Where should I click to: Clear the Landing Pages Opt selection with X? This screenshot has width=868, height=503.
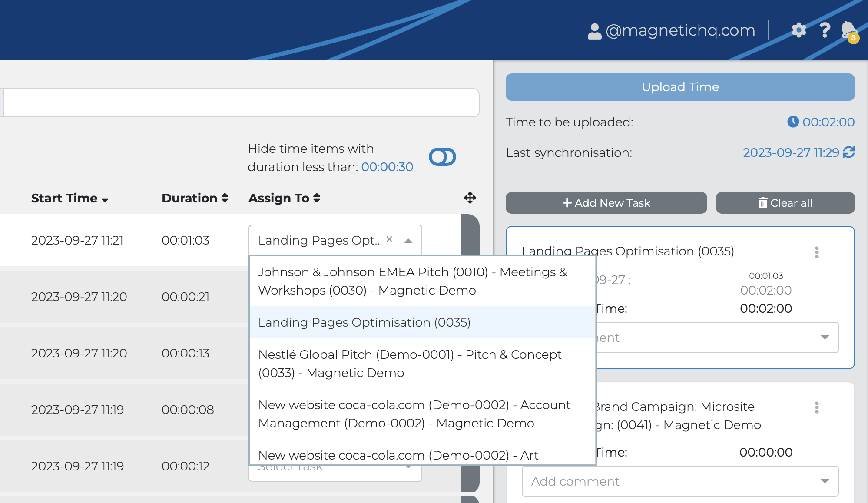389,239
